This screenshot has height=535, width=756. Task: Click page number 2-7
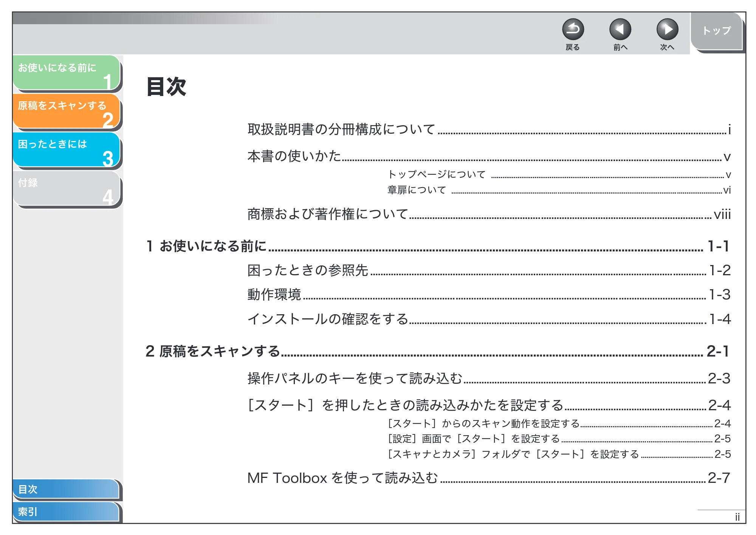tap(719, 478)
